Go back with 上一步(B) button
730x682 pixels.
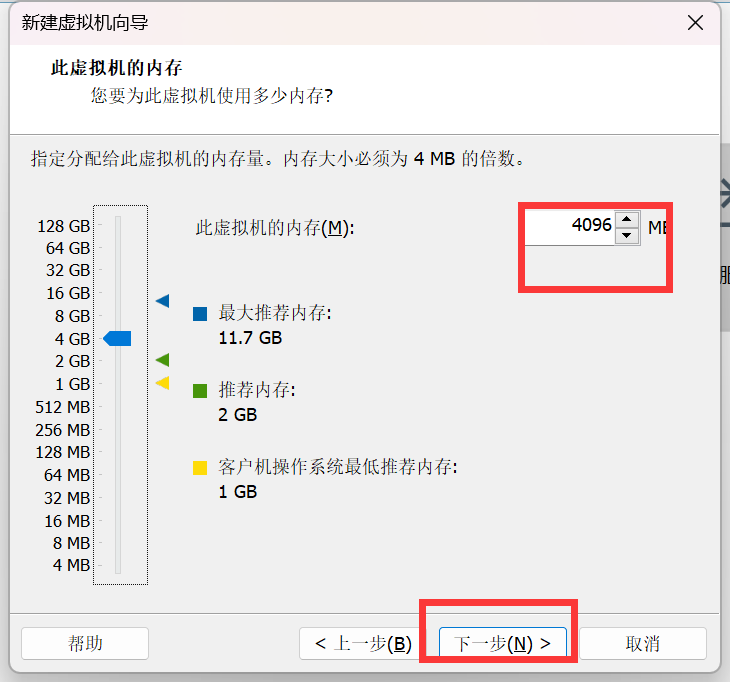pos(363,643)
